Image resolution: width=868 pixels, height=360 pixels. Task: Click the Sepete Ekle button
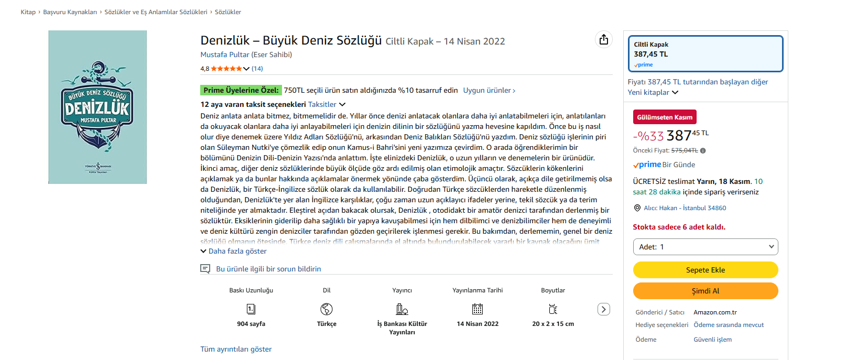pos(706,270)
